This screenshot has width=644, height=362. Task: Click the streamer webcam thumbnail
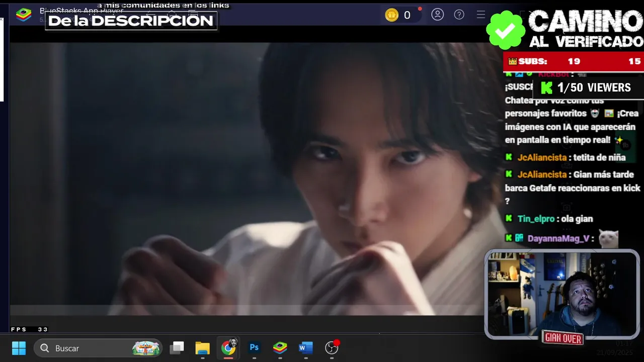[x=562, y=294]
